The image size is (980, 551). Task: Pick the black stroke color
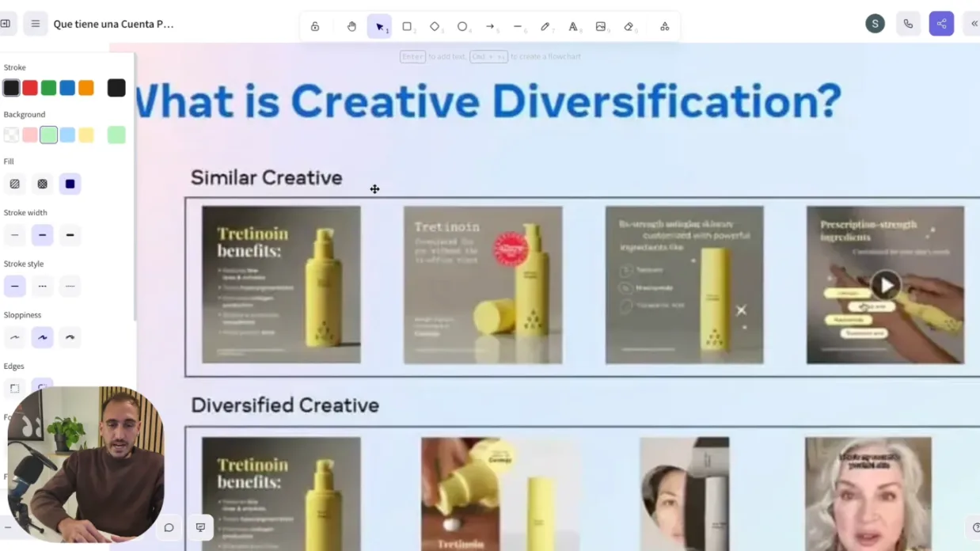(11, 88)
